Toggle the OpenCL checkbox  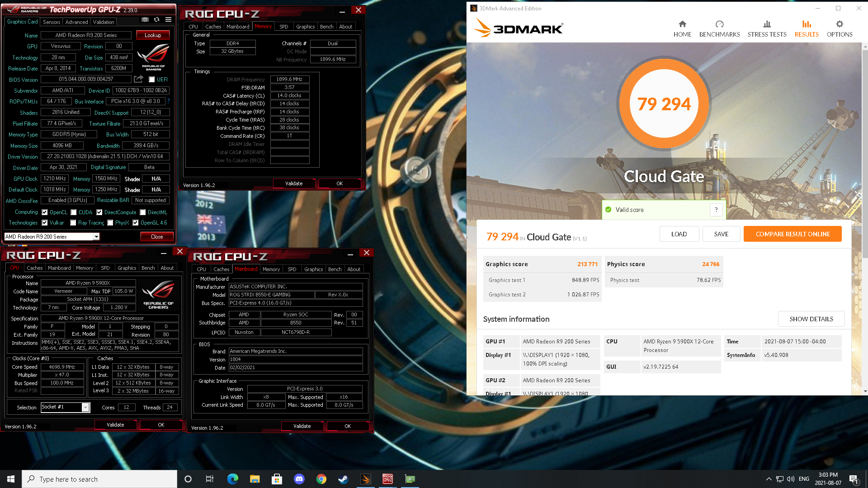pos(45,212)
